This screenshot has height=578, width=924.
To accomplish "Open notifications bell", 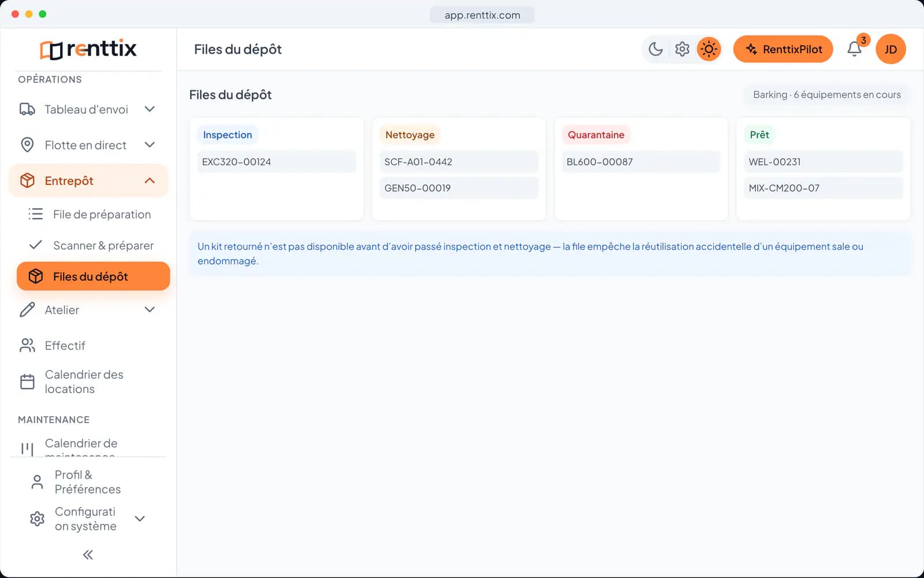I will pos(855,49).
